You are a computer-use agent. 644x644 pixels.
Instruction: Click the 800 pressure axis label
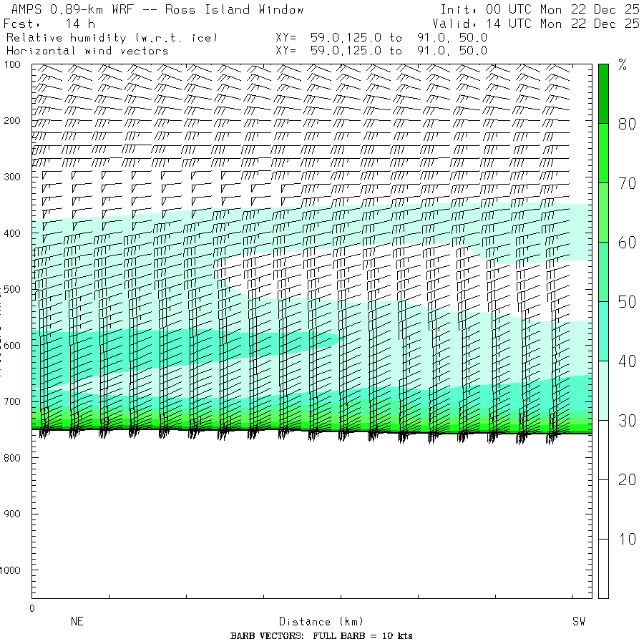[x=12, y=458]
